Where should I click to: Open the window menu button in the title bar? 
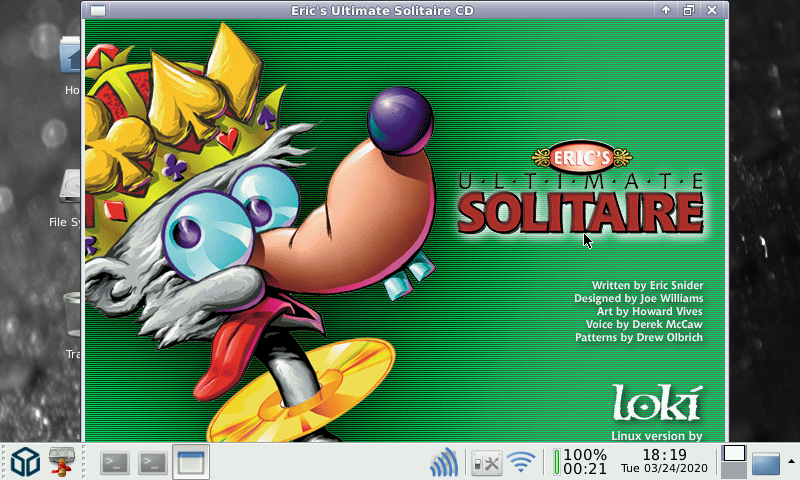(x=98, y=10)
